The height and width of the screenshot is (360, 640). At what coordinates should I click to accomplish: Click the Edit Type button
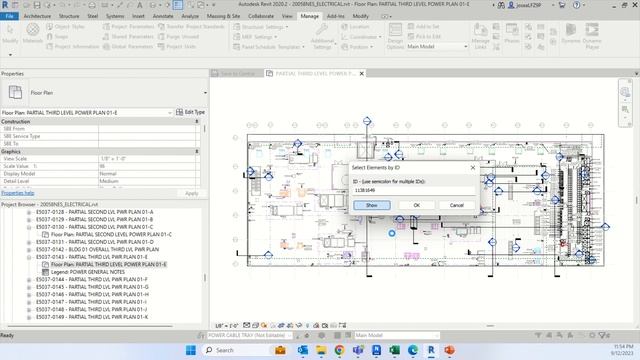[191, 112]
